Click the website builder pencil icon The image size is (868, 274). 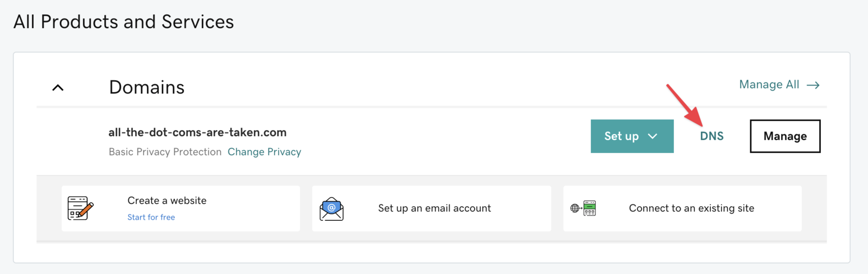coord(80,208)
